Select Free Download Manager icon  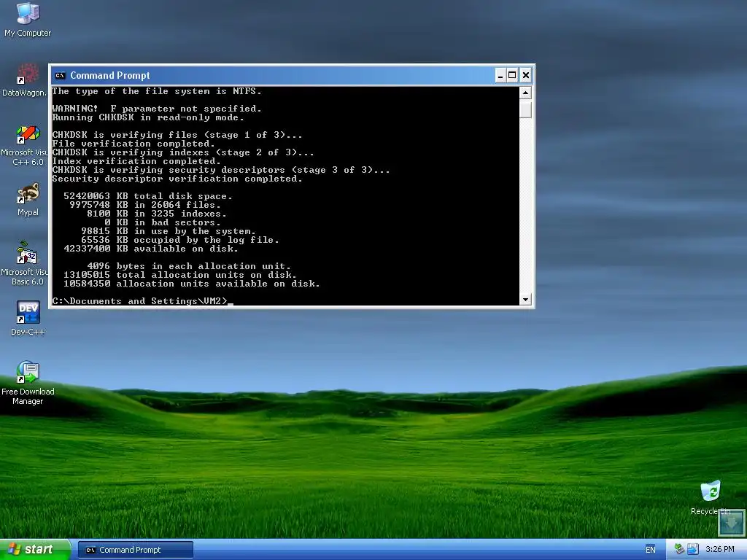point(28,383)
